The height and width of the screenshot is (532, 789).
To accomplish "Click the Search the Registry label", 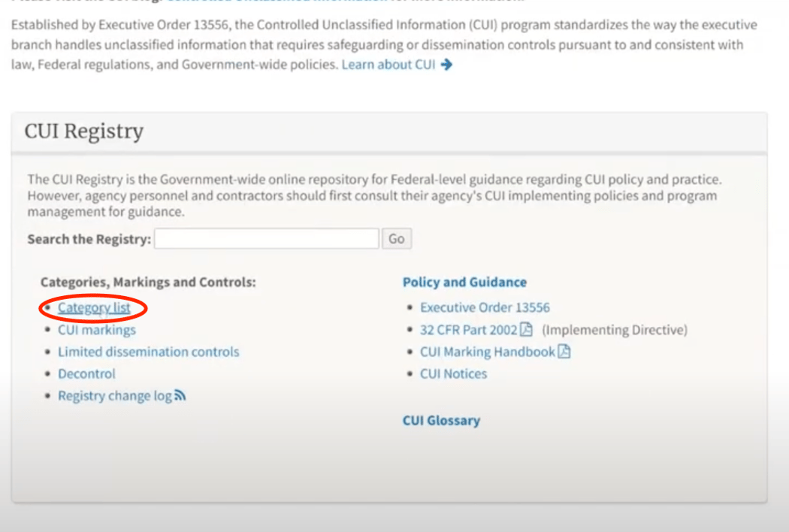I will [x=89, y=239].
